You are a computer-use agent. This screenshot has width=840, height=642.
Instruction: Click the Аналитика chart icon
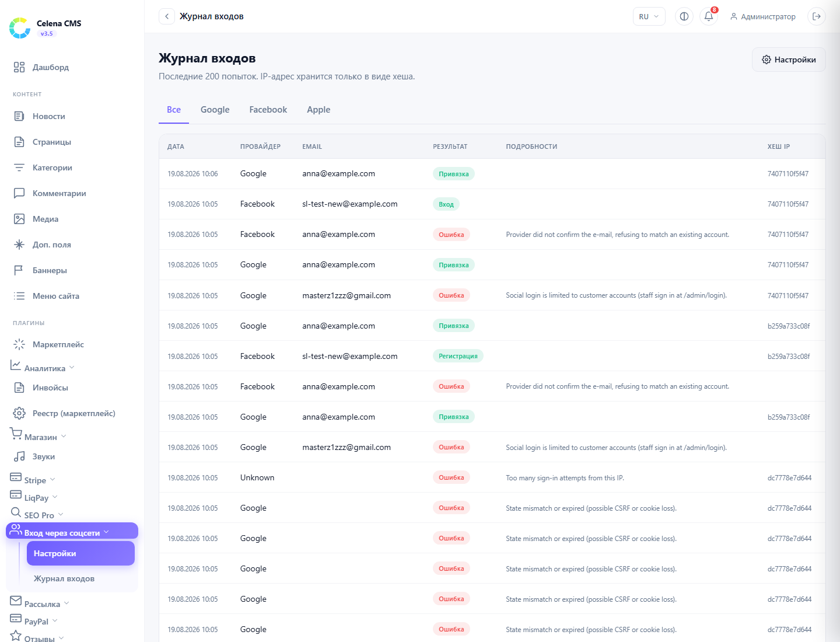click(x=16, y=365)
